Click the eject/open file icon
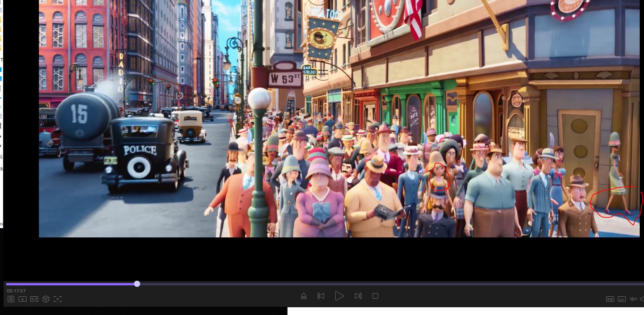The width and height of the screenshot is (644, 315). 304,296
